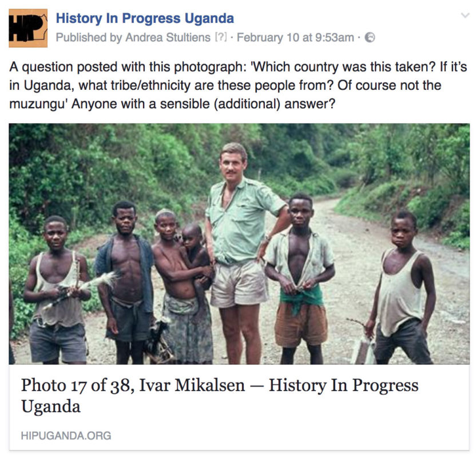This screenshot has width=476, height=458.
Task: Open the HIP page profile picture
Action: click(28, 28)
